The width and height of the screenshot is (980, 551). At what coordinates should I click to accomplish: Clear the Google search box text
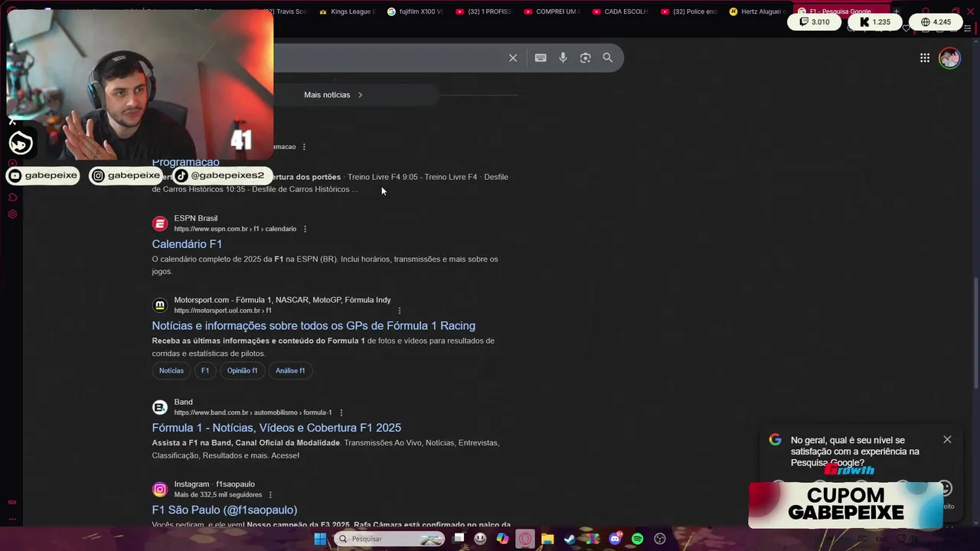513,58
